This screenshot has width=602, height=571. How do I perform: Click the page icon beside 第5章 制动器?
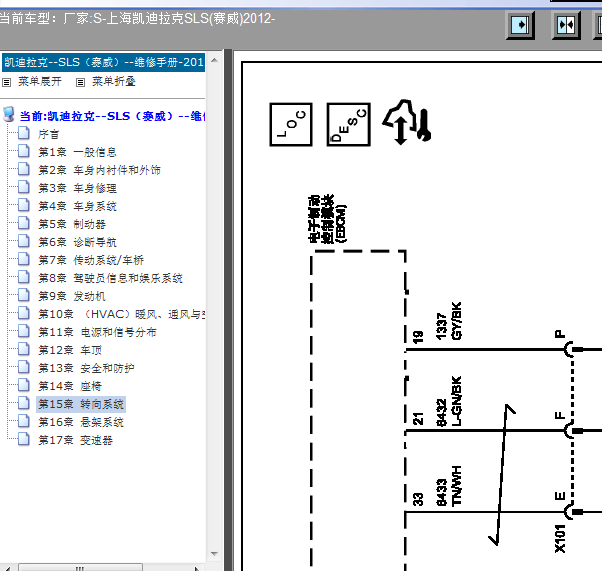pos(24,223)
